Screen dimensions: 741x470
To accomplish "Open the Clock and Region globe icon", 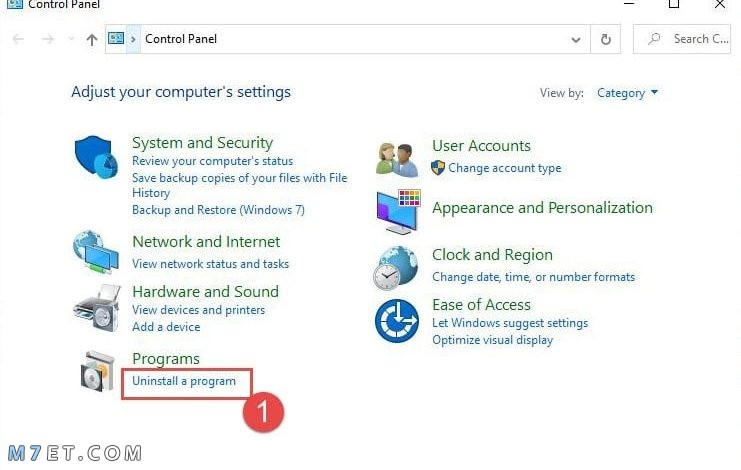I will pos(396,268).
